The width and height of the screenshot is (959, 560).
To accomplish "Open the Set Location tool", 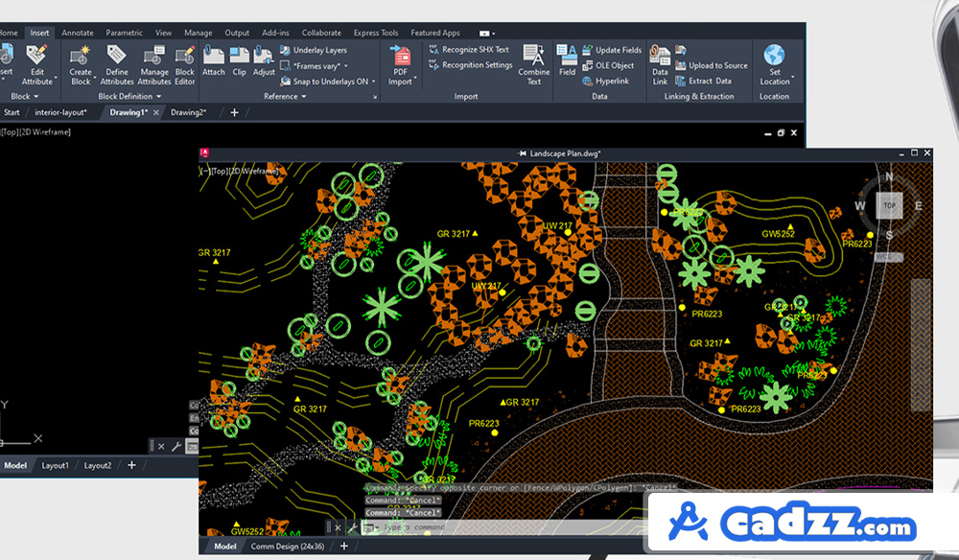I will (x=774, y=65).
